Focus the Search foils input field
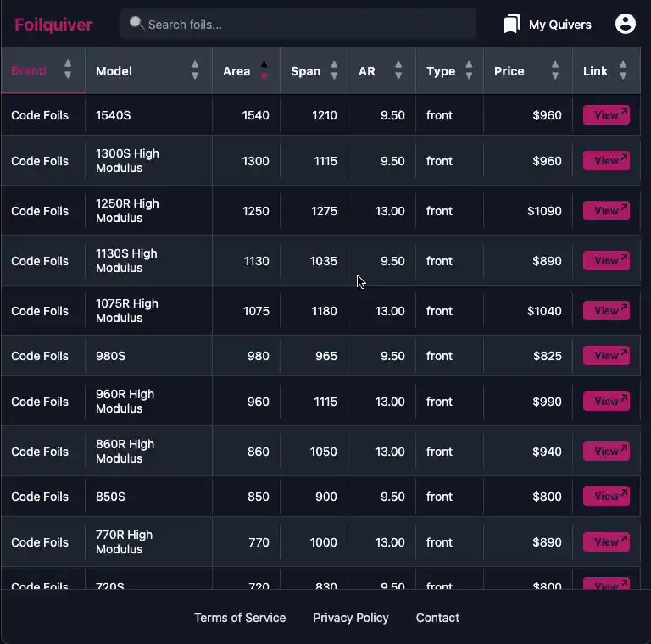The image size is (651, 644). (x=305, y=25)
